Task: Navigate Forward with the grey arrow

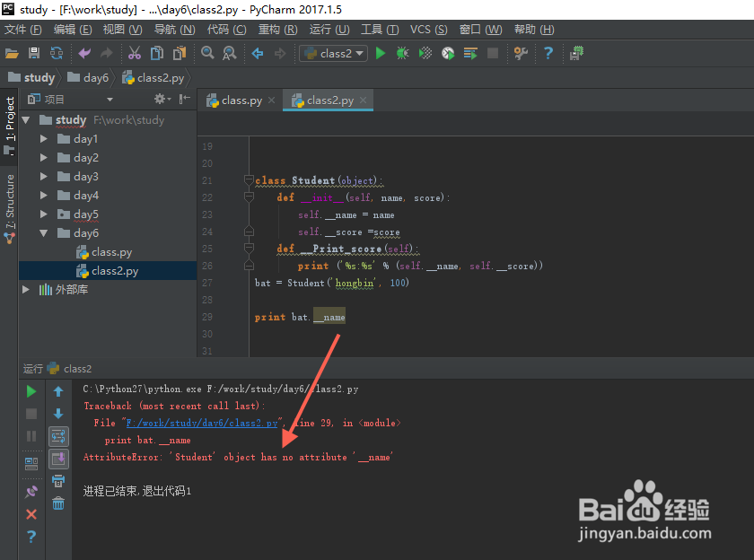Action: [x=280, y=53]
